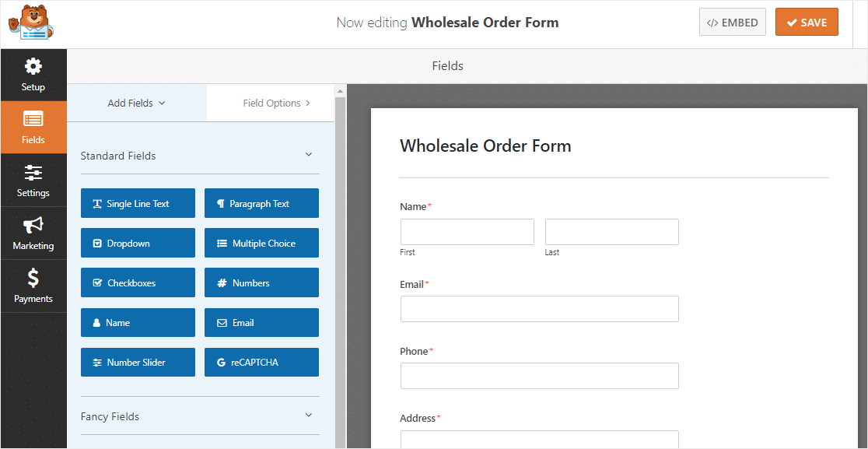Click the Name field label
The height and width of the screenshot is (449, 868).
click(413, 206)
